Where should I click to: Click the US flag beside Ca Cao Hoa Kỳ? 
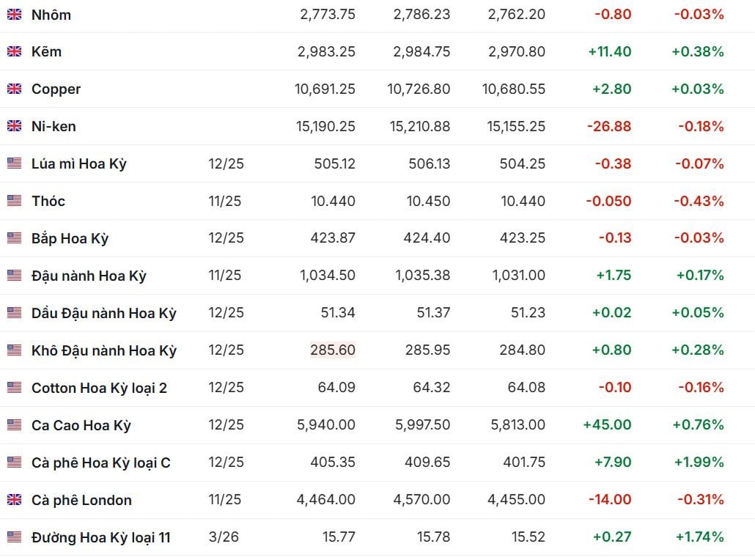[14, 426]
